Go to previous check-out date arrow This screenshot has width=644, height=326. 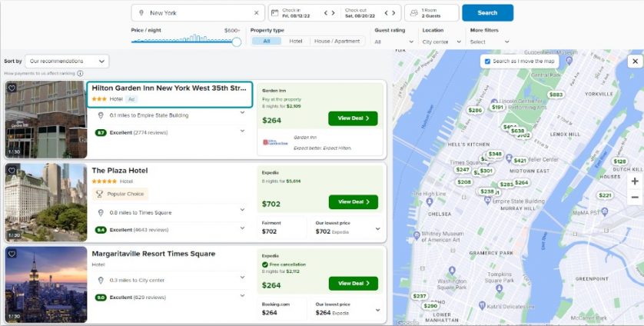point(386,13)
